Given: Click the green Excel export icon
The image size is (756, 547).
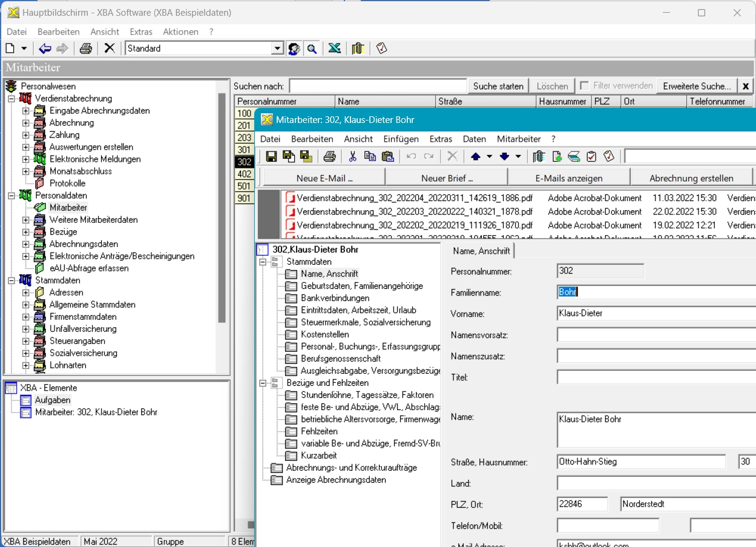Looking at the screenshot, I should [334, 48].
